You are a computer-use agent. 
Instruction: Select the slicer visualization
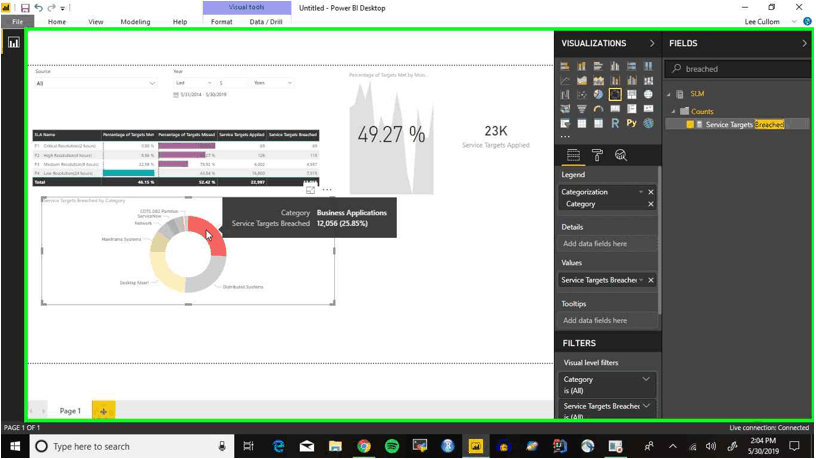565,124
